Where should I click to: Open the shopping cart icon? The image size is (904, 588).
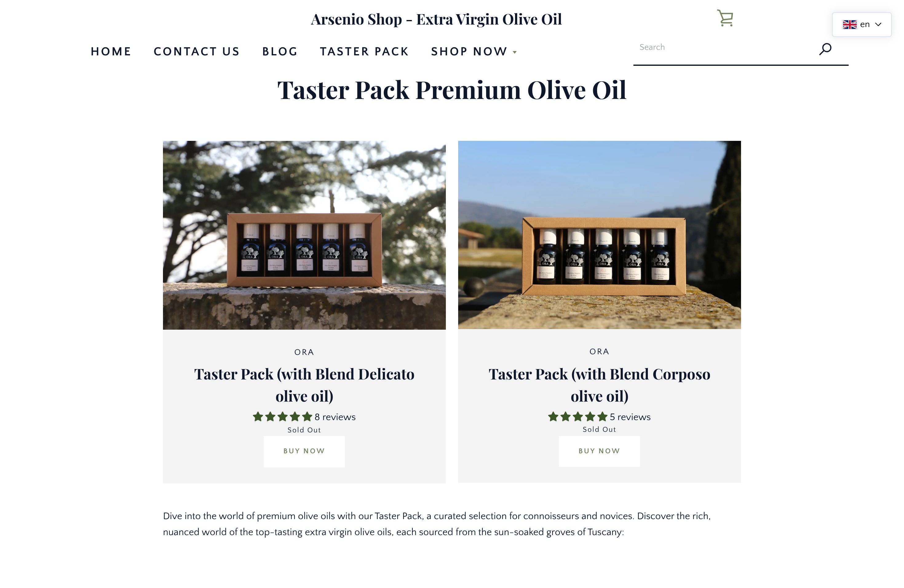pyautogui.click(x=725, y=18)
